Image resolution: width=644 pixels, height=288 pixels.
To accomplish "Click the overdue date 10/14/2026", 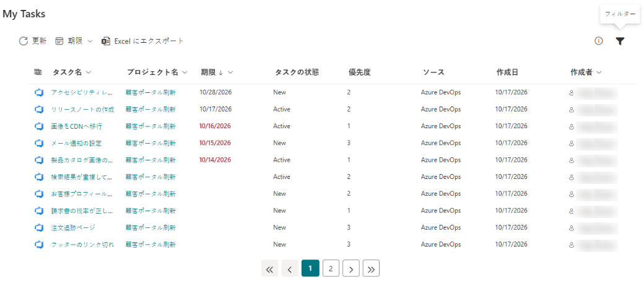I will [x=215, y=160].
